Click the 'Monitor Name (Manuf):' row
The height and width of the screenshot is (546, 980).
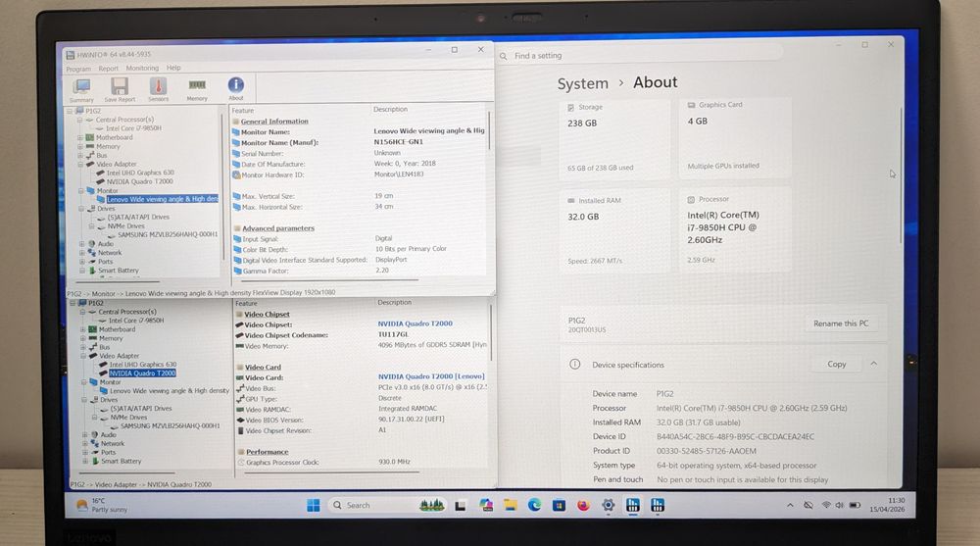click(x=360, y=142)
